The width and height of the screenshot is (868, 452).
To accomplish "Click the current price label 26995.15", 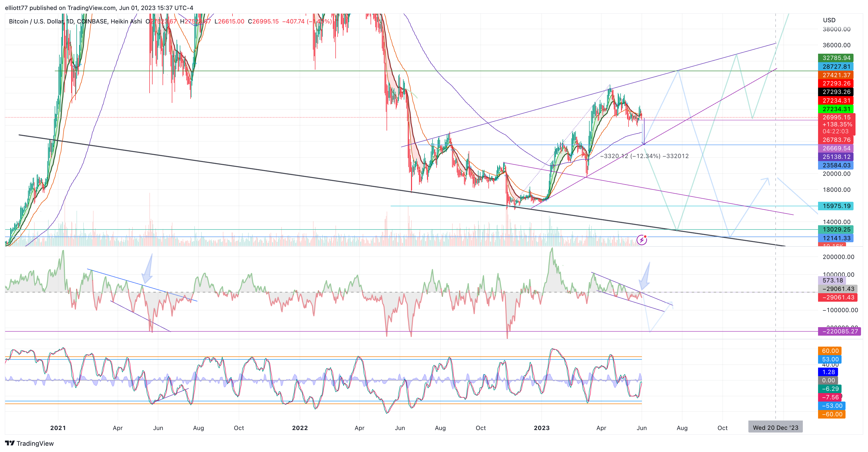I will [x=837, y=117].
